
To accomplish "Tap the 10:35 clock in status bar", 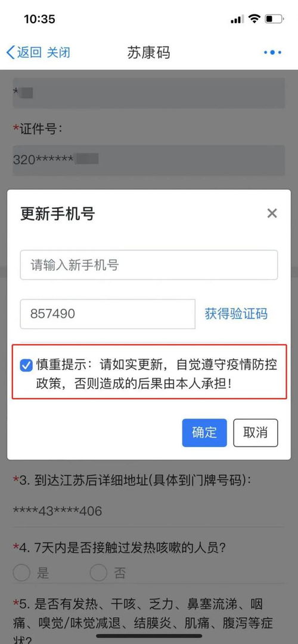I will (39, 19).
